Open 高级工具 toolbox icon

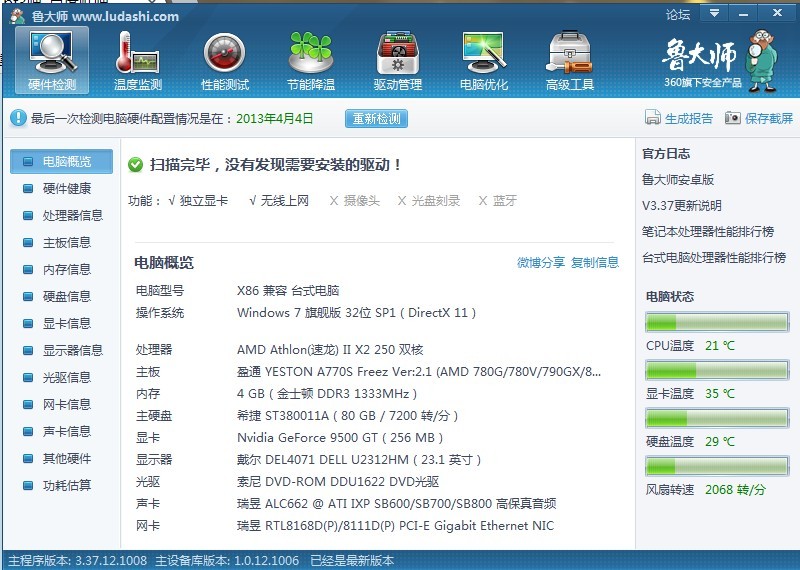click(x=570, y=60)
